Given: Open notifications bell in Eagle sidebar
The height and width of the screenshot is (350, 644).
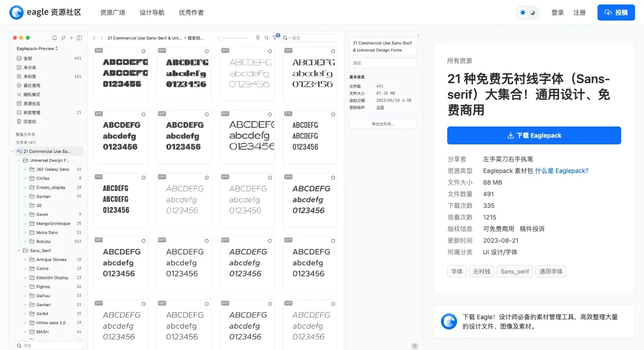Looking at the screenshot, I should 55,38.
